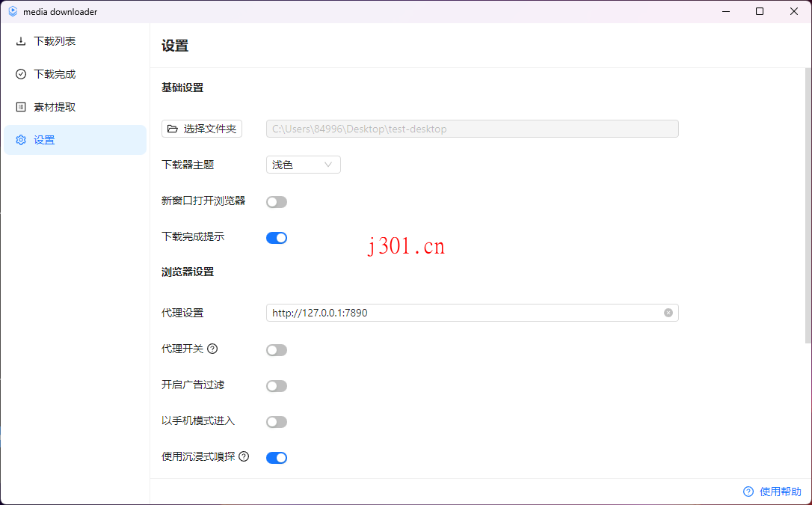
Task: Click the help icon next to 使用沉浸式嗅探
Action: coord(243,456)
